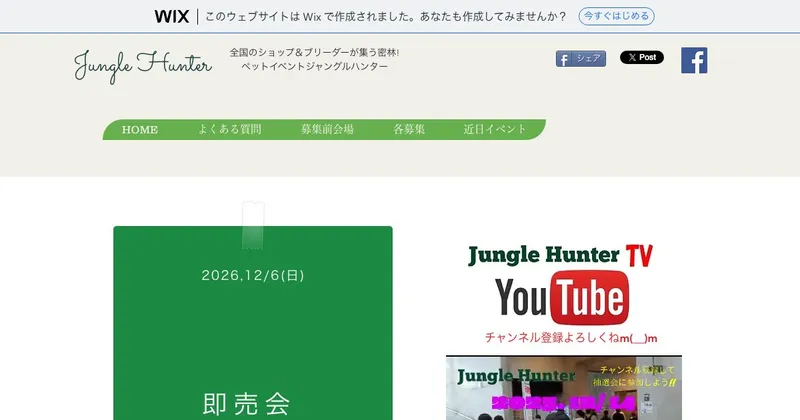Viewport: 800px width, 420px height.
Task: Open the 近日イベント menu item
Action: pos(494,129)
